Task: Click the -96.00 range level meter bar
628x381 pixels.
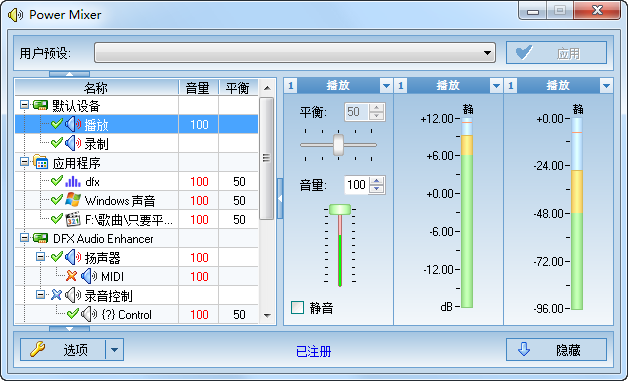Action: click(x=577, y=213)
